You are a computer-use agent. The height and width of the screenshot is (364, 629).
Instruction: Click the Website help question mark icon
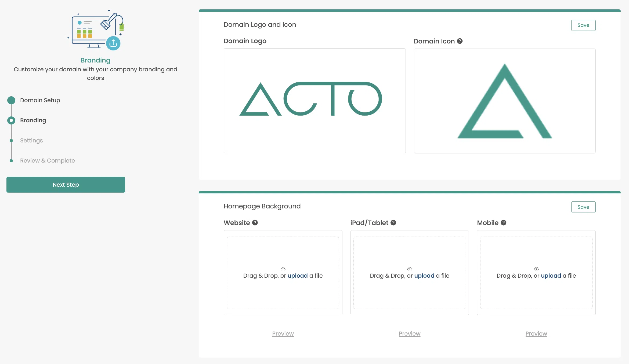click(x=255, y=223)
